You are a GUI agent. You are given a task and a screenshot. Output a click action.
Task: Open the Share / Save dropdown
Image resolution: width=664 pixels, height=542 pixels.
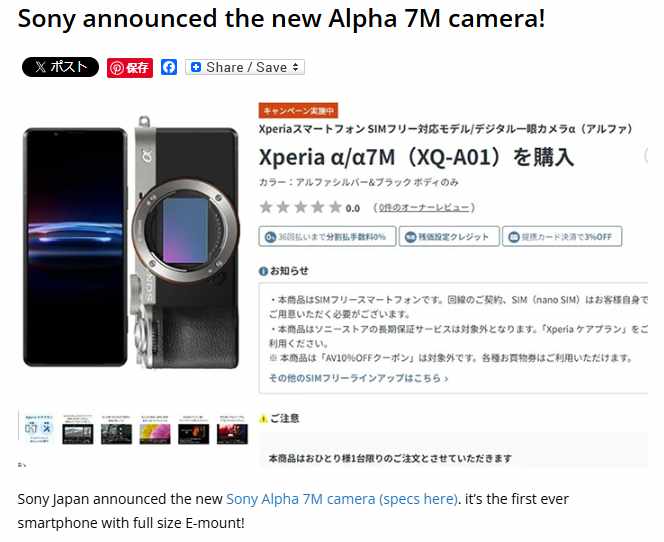[x=245, y=67]
